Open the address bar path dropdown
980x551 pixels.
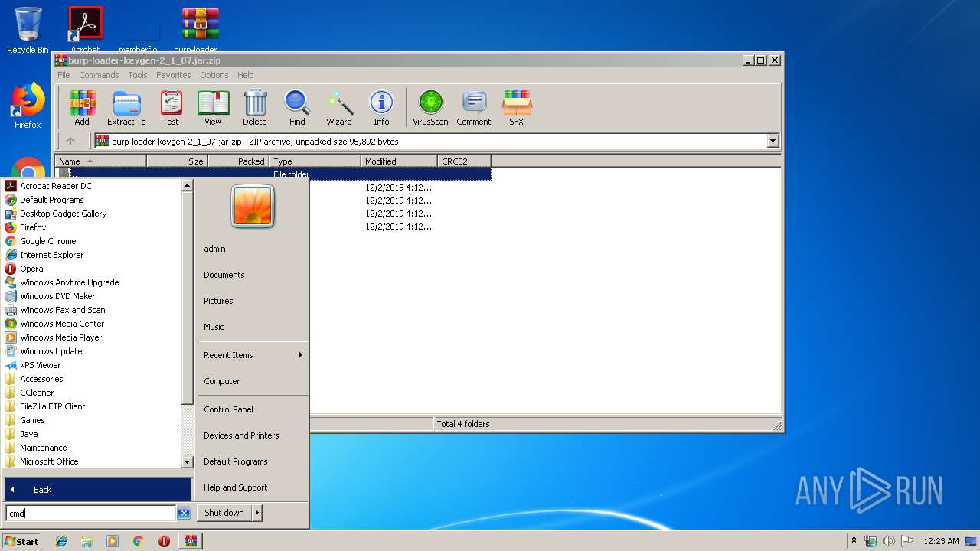tap(773, 141)
